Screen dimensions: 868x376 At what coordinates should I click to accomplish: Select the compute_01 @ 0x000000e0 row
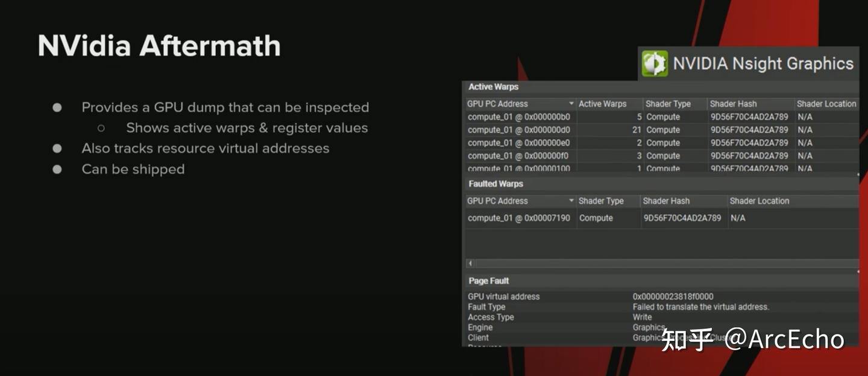click(x=519, y=143)
